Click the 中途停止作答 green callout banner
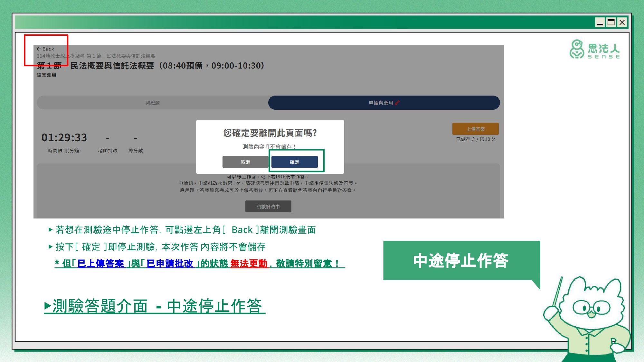The width and height of the screenshot is (644, 362). point(461,260)
